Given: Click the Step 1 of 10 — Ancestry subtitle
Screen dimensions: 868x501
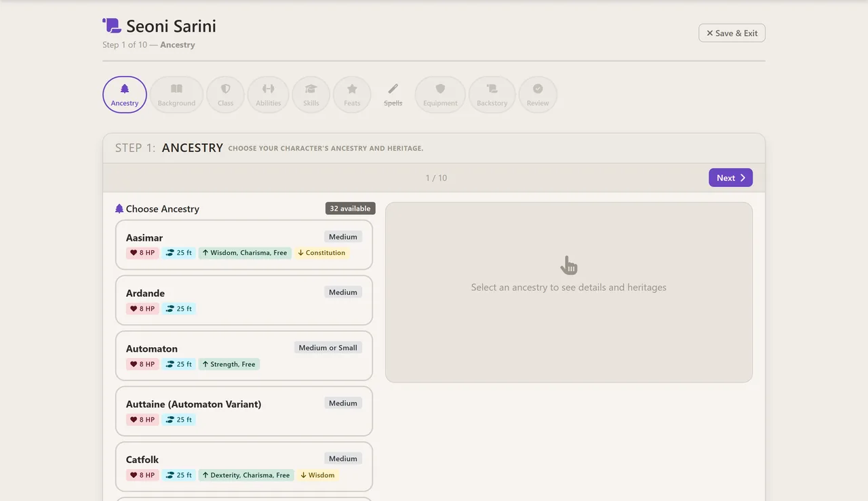Looking at the screenshot, I should pyautogui.click(x=149, y=45).
